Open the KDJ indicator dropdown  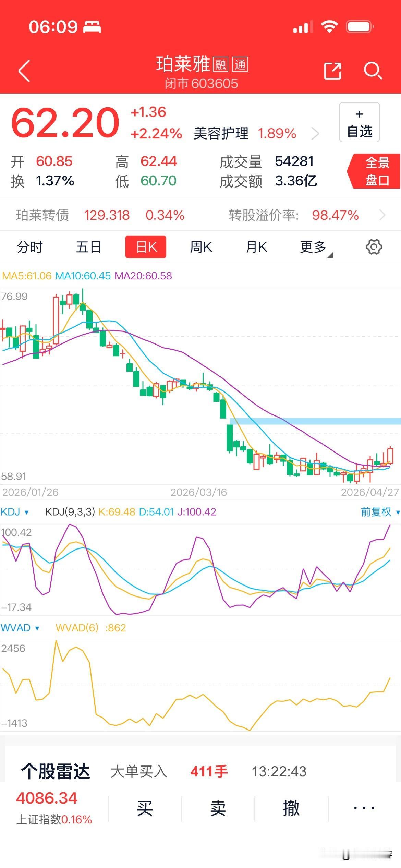(x=14, y=512)
